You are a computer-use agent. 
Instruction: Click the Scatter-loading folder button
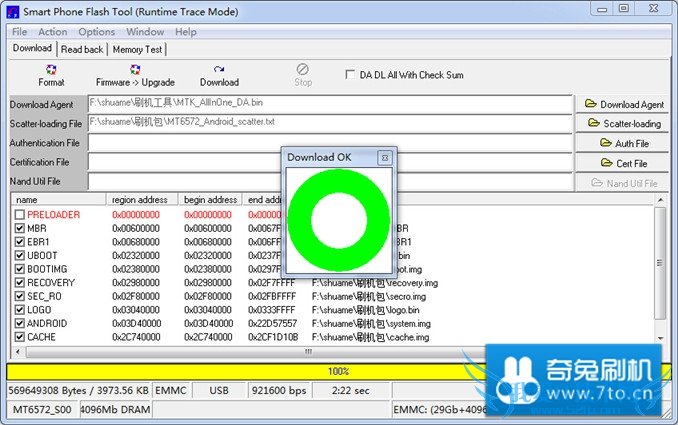624,124
